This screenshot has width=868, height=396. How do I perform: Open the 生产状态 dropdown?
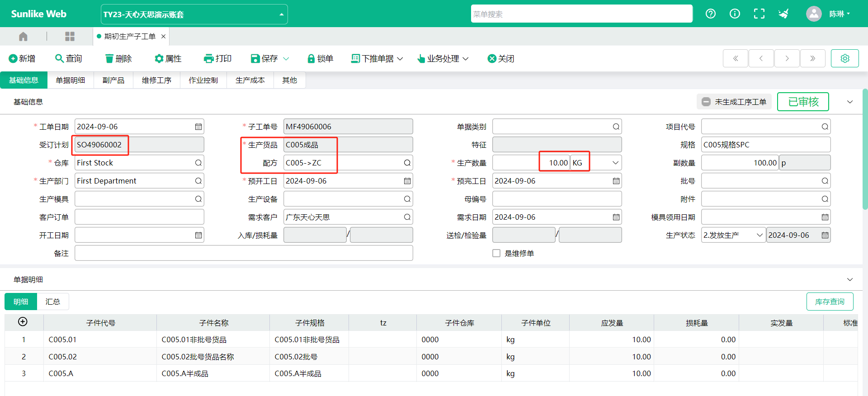[x=759, y=235]
